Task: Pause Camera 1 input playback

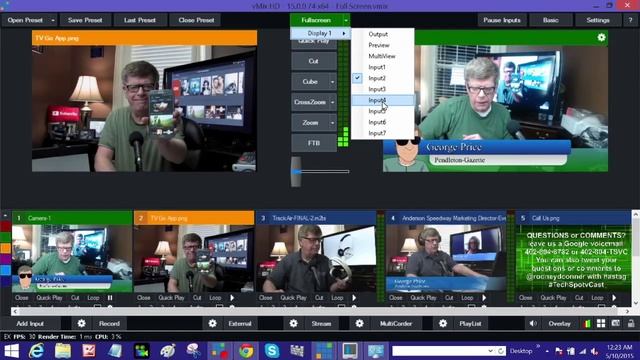Action: click(x=110, y=298)
